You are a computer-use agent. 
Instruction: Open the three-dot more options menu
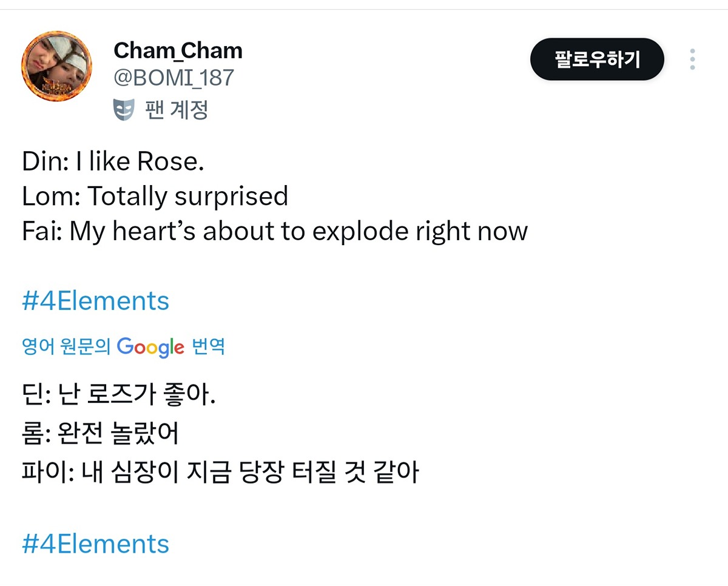point(692,59)
